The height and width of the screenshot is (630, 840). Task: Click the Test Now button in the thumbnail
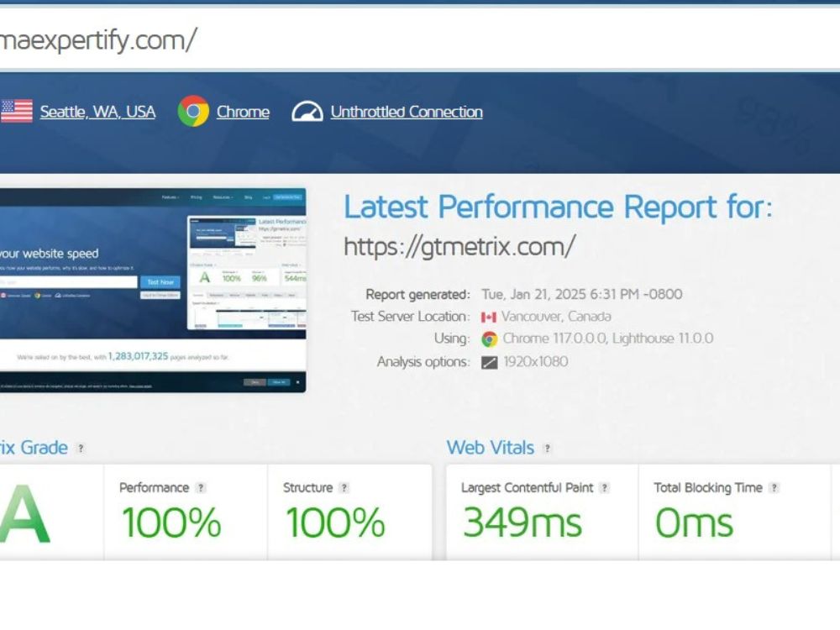coord(160,281)
